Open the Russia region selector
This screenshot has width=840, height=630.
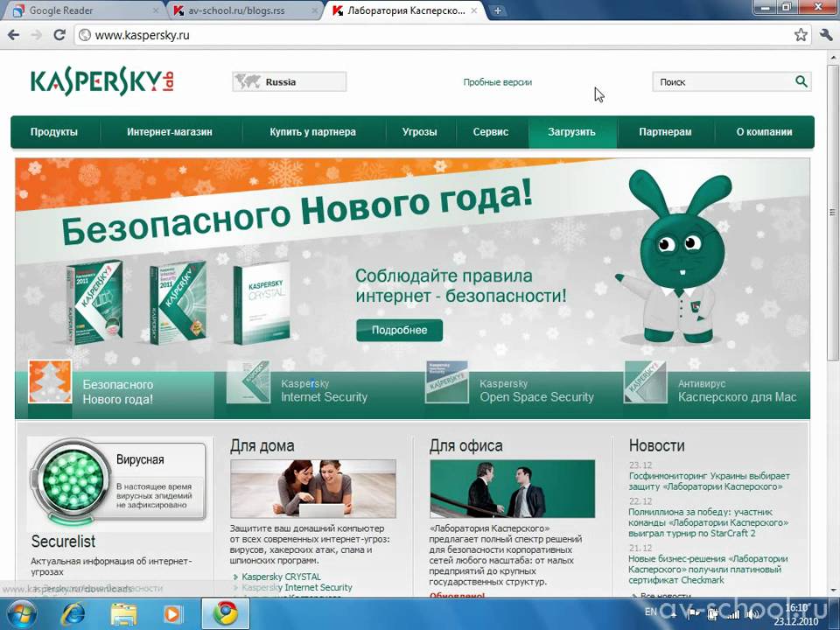(290, 82)
